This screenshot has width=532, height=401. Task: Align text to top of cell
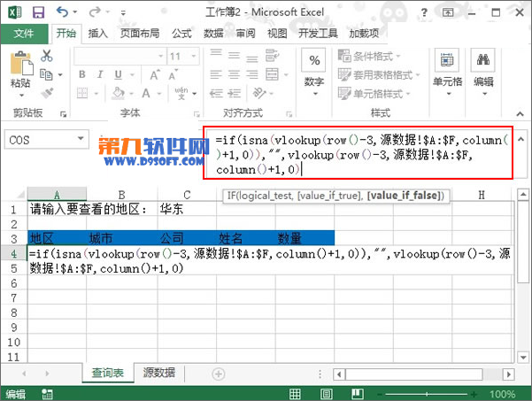(x=216, y=54)
